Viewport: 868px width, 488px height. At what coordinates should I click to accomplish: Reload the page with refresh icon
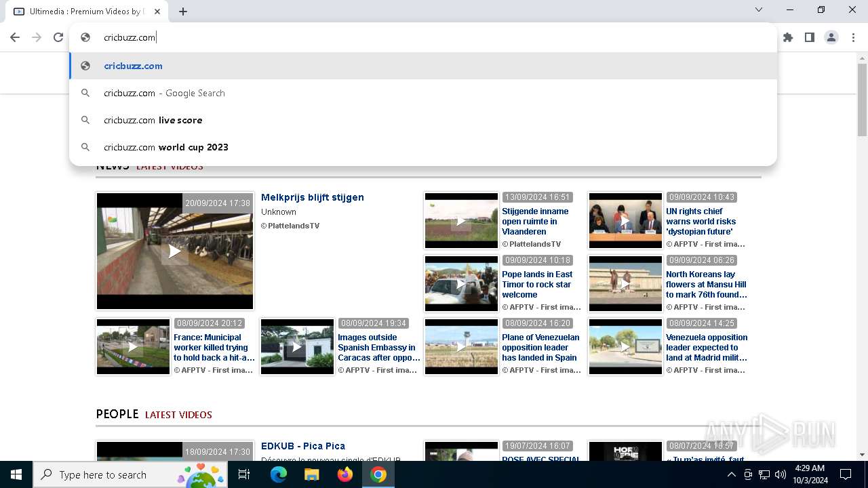[x=58, y=37]
